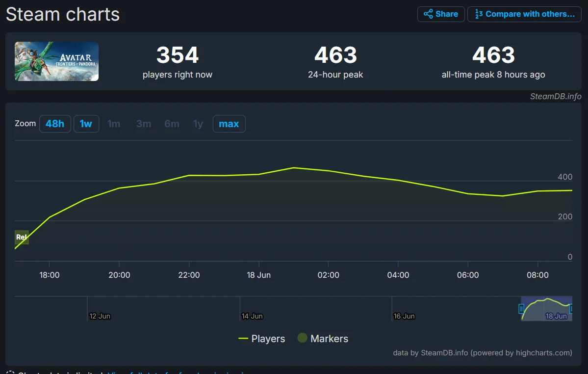This screenshot has width=588, height=374.
Task: Click the Share button
Action: (440, 14)
